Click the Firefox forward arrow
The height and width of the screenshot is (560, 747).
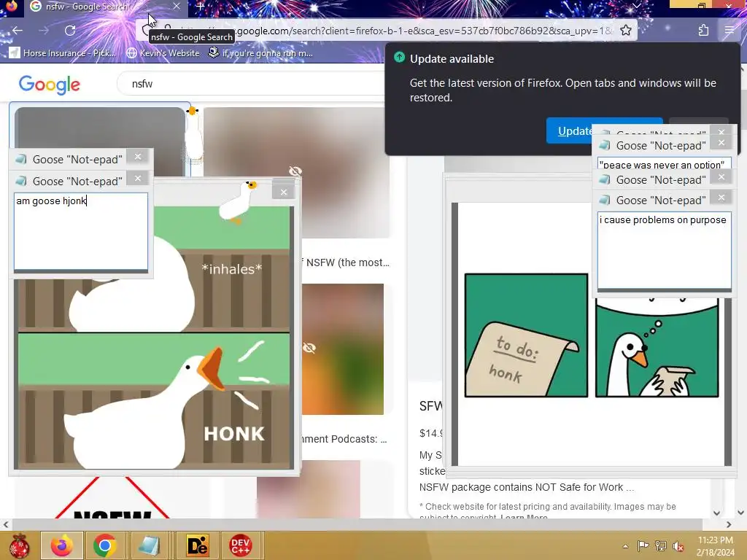point(44,31)
